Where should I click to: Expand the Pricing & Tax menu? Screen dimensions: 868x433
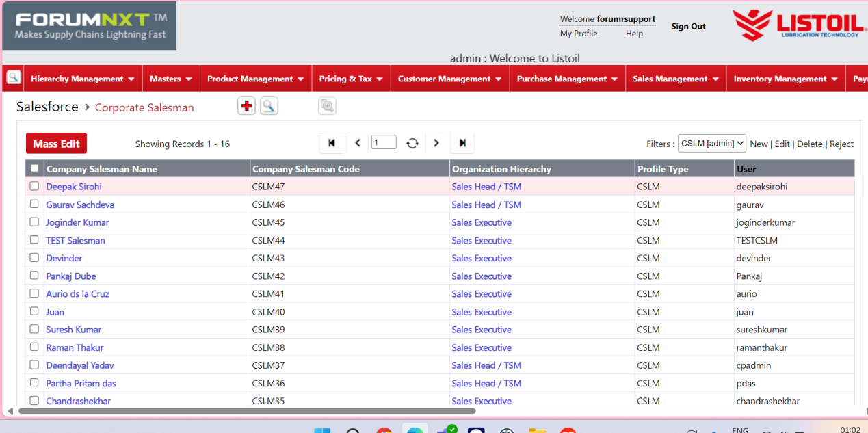(352, 79)
